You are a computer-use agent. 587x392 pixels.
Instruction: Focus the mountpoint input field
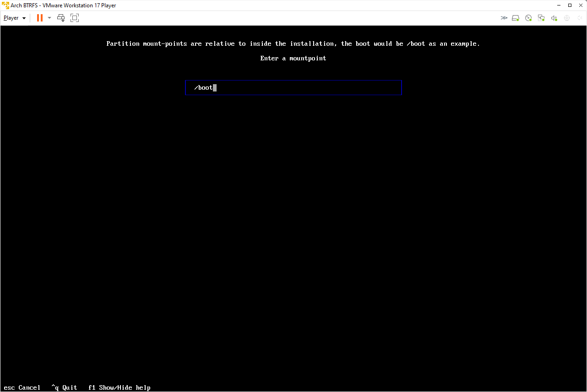tap(293, 88)
